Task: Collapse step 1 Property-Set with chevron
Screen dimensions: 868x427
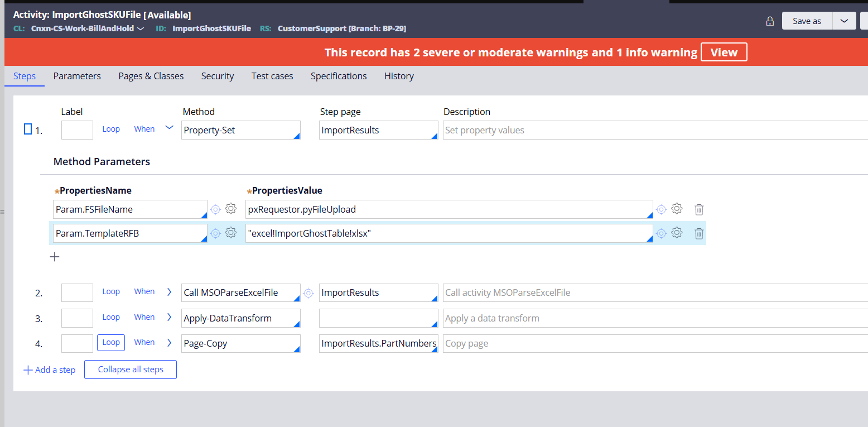Action: pos(170,128)
